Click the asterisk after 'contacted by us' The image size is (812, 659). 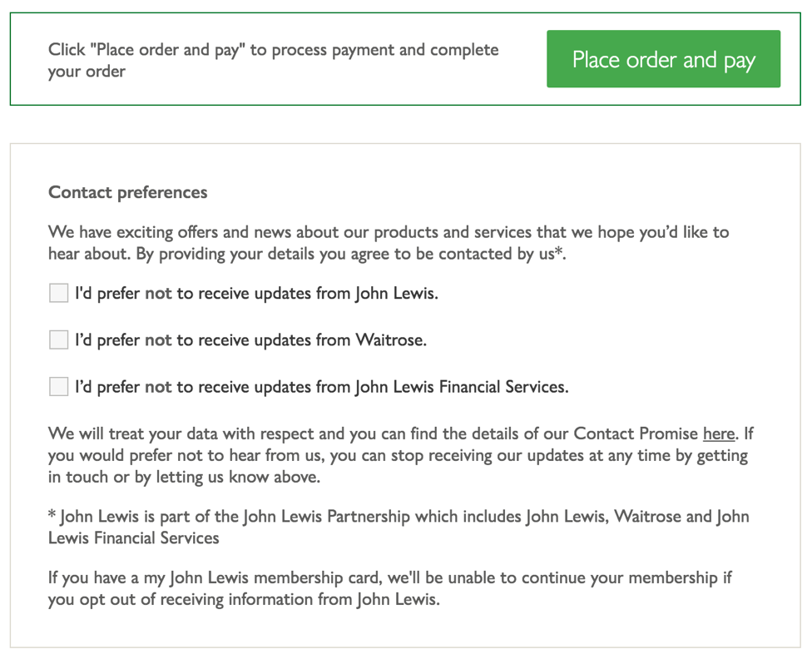pyautogui.click(x=558, y=251)
